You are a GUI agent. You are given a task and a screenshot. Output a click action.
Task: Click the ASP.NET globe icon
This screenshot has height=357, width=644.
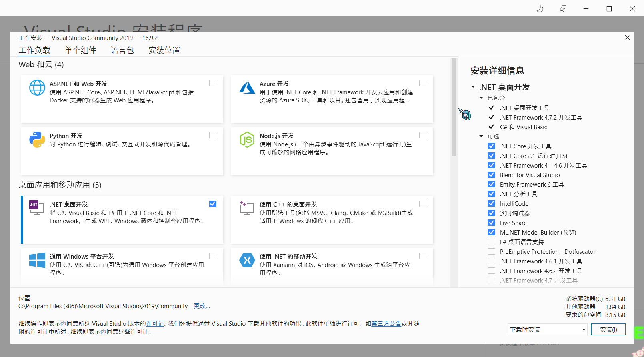click(x=37, y=88)
